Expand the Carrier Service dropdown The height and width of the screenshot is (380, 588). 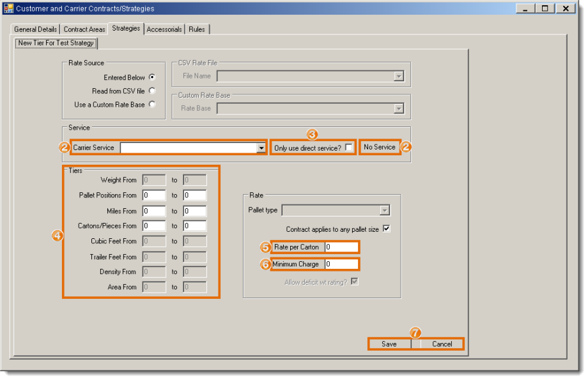coord(261,148)
